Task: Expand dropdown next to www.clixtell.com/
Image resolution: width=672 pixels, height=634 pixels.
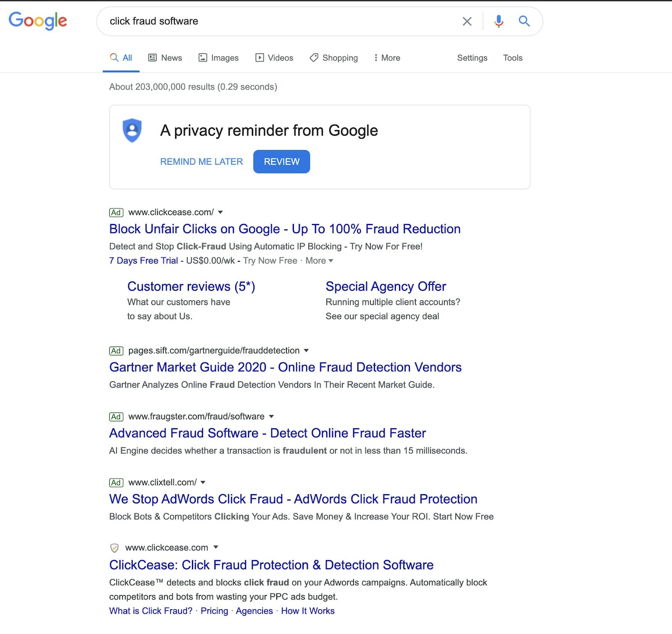Action: pyautogui.click(x=203, y=482)
